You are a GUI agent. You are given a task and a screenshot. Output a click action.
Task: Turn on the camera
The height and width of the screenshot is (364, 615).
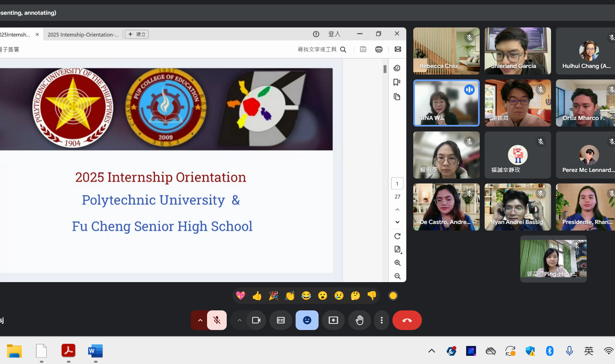coord(256,320)
